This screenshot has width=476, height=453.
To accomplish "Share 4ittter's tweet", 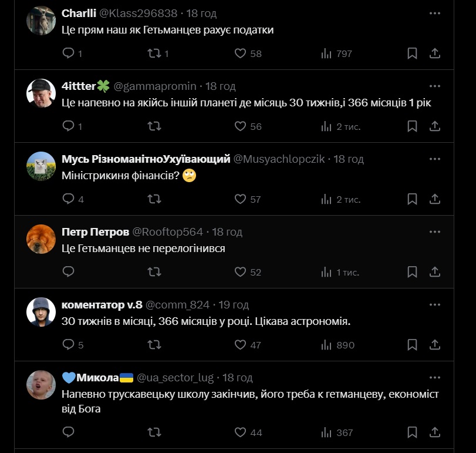I will click(435, 126).
